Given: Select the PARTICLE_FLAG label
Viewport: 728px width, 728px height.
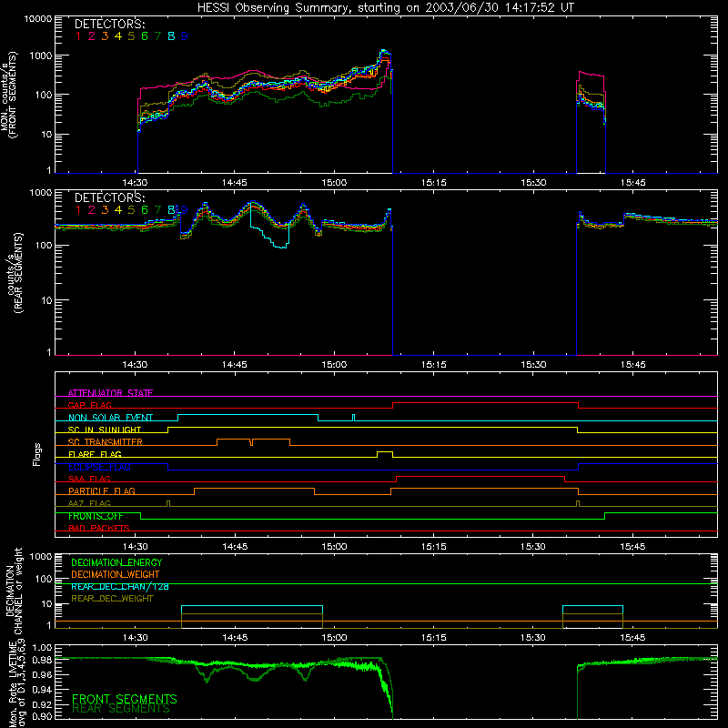Looking at the screenshot, I should coord(102,491).
